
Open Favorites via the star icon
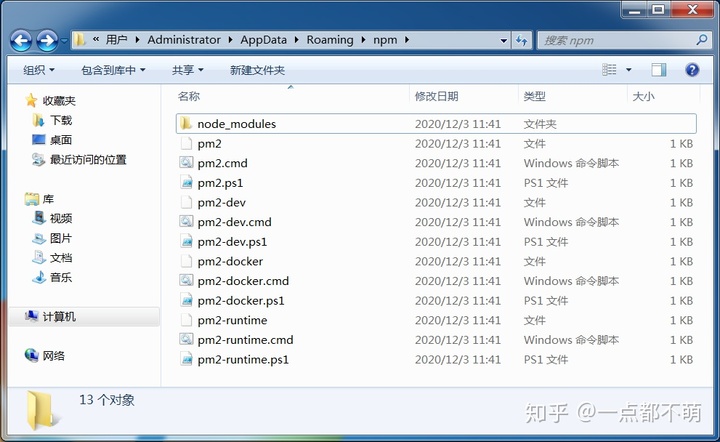click(x=31, y=100)
